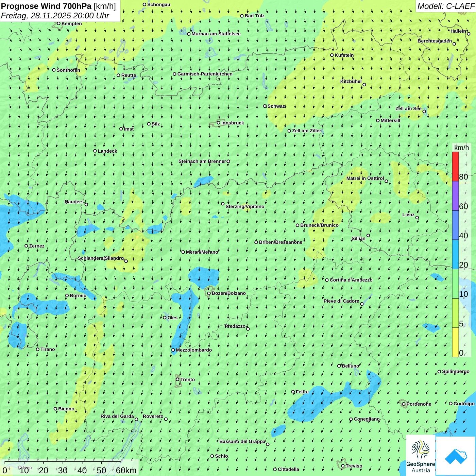The image size is (476, 476).
Task: Click the Berchtesgaden label
Action: click(x=435, y=41)
